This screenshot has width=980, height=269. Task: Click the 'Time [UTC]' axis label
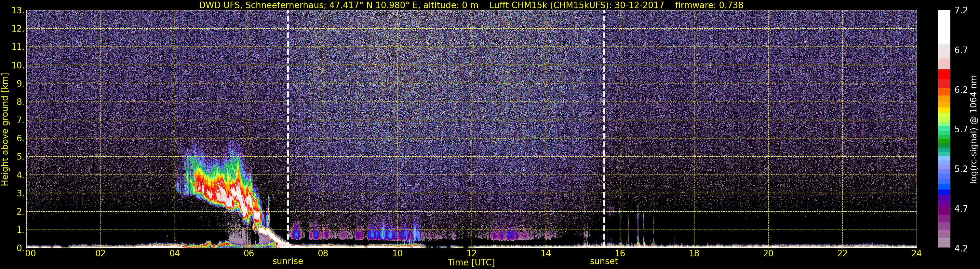point(471,262)
